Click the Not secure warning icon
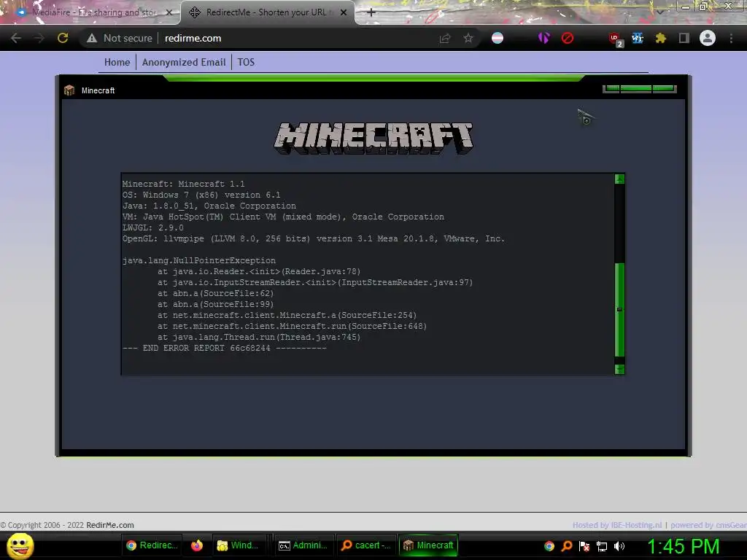This screenshot has height=560, width=747. coord(92,38)
